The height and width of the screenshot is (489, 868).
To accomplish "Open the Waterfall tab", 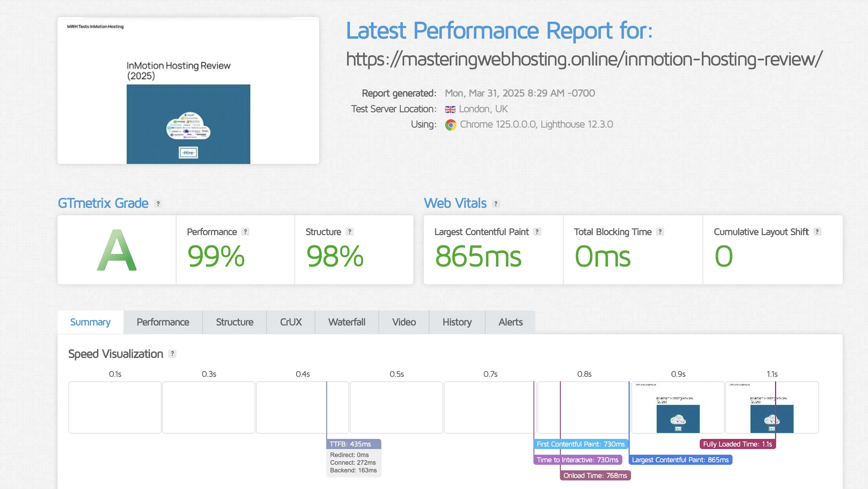I will [347, 322].
